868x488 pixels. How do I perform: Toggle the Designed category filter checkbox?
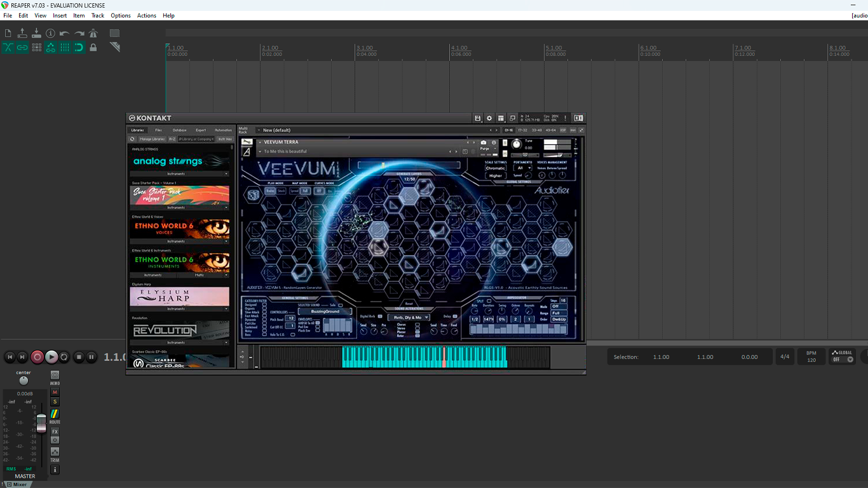(264, 304)
